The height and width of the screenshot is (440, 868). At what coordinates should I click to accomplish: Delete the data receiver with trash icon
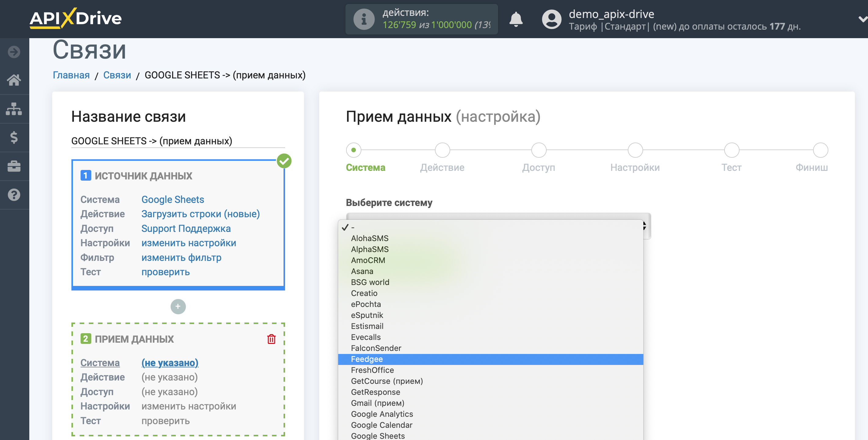click(271, 339)
